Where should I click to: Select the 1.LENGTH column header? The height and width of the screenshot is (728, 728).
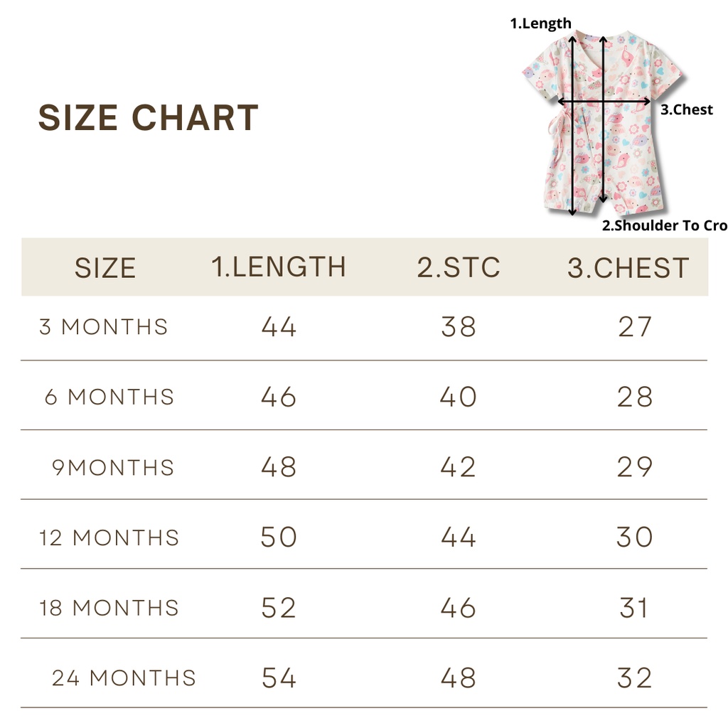(279, 267)
